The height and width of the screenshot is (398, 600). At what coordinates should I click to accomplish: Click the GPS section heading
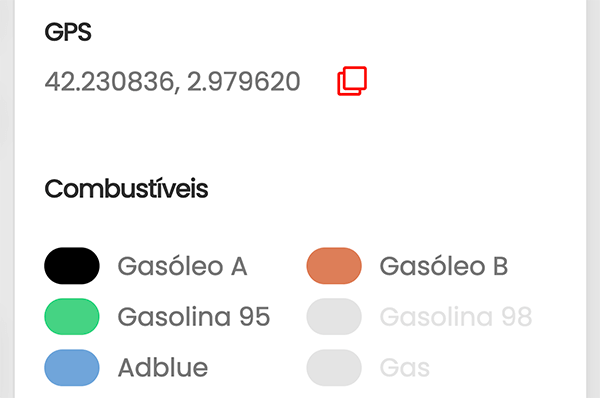(x=68, y=32)
